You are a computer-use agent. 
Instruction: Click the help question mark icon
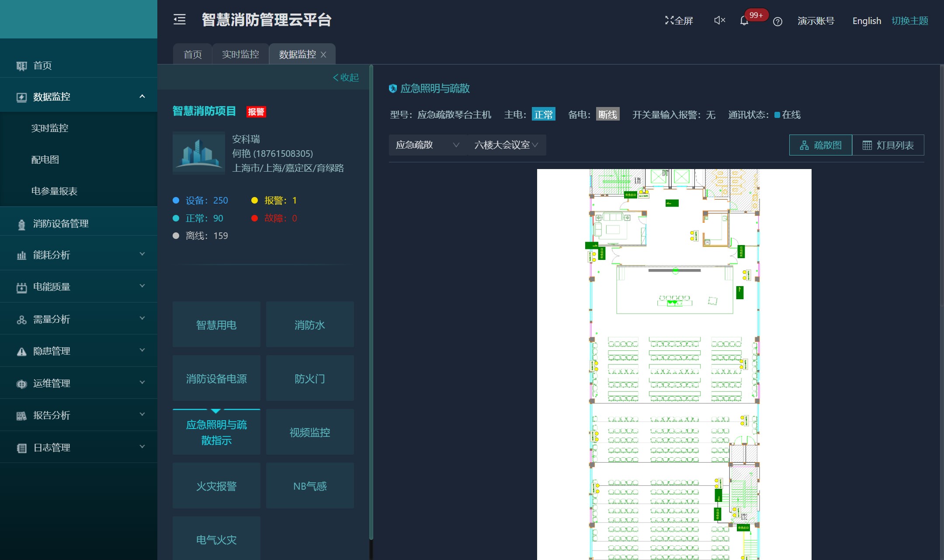coord(777,21)
